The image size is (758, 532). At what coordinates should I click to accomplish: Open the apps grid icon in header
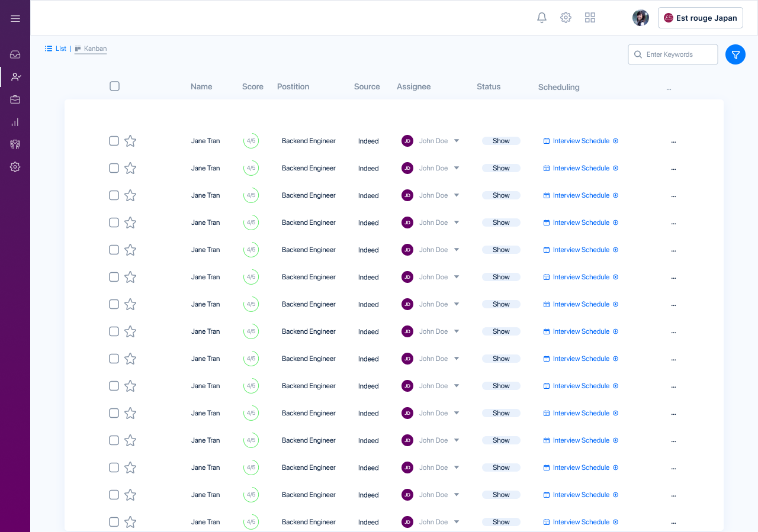pyautogui.click(x=590, y=18)
